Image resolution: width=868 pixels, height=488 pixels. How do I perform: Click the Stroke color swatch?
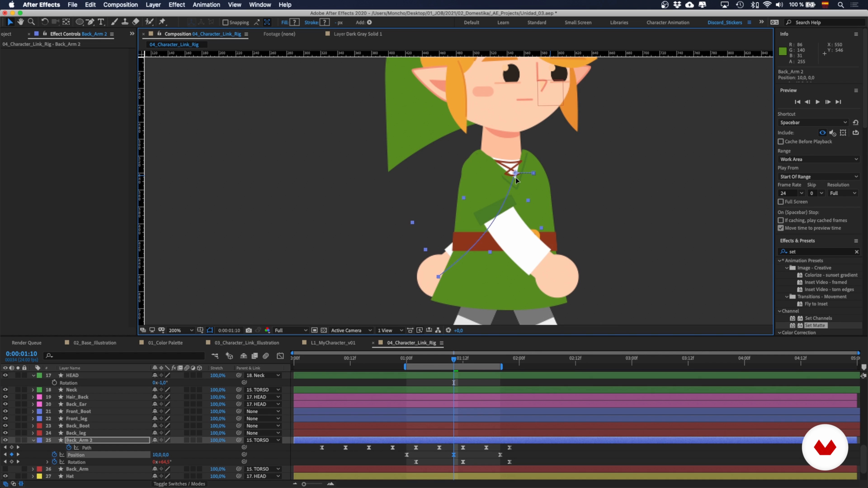click(x=325, y=22)
